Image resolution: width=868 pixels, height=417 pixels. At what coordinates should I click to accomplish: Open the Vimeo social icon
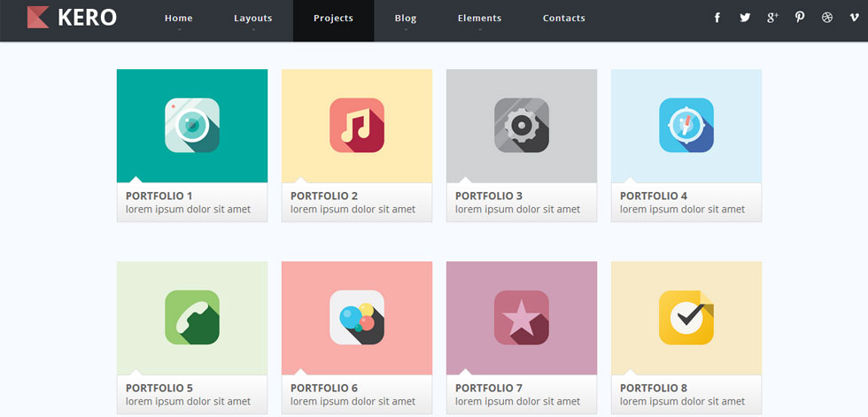[x=854, y=18]
